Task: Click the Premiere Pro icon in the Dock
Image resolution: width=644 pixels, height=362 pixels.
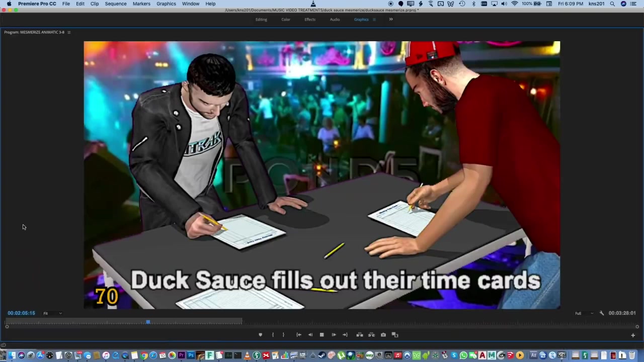Action: (x=182, y=355)
